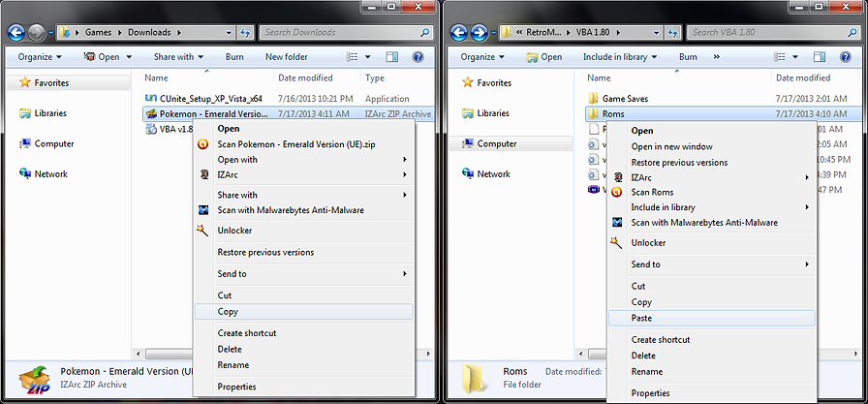Expand Open with submenu
The width and height of the screenshot is (868, 404).
click(304, 160)
